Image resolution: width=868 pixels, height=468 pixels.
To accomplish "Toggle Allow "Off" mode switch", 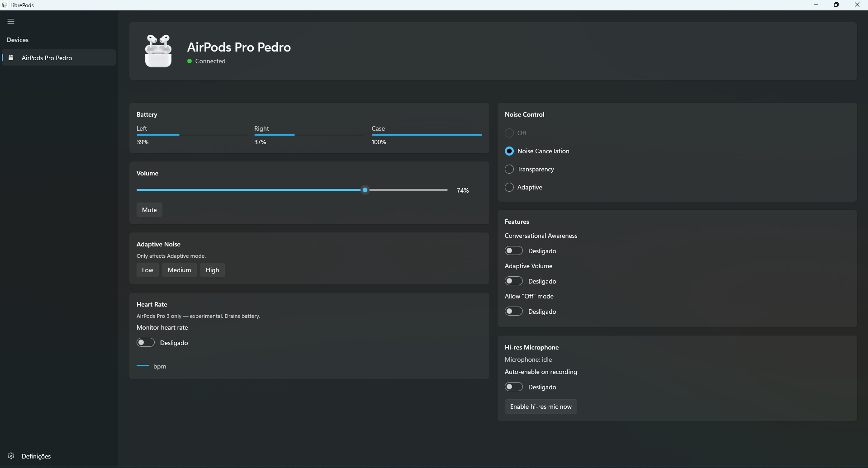I will (x=514, y=311).
